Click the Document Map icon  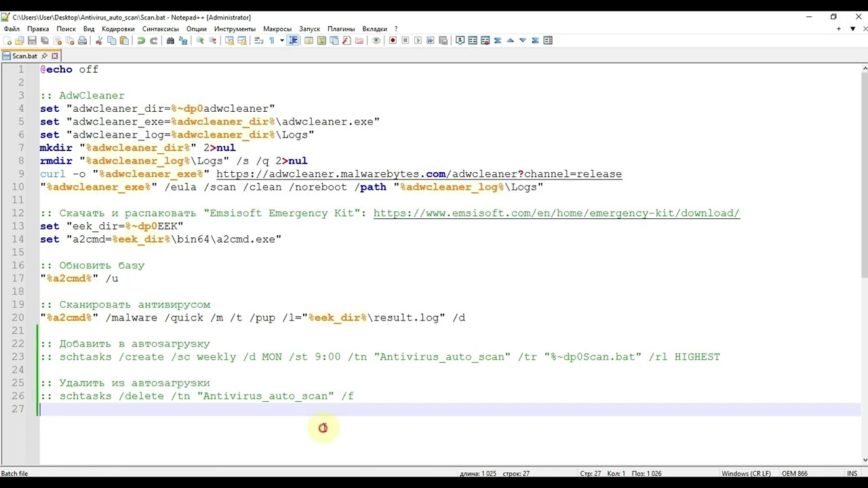coord(321,41)
